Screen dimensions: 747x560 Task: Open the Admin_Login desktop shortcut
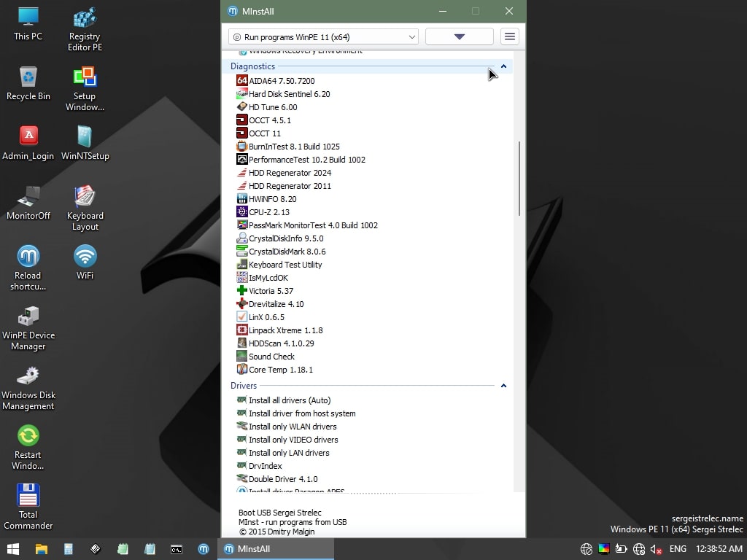point(28,143)
